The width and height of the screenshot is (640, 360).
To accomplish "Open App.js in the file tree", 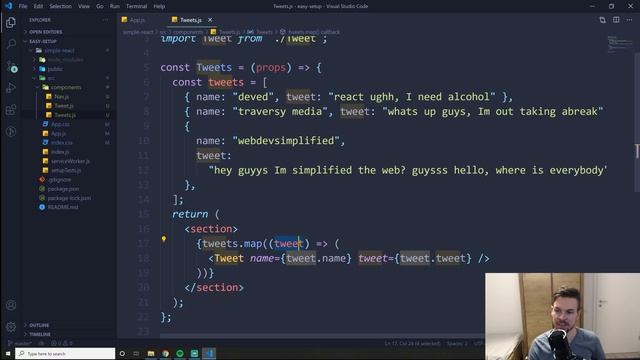I will (58, 133).
